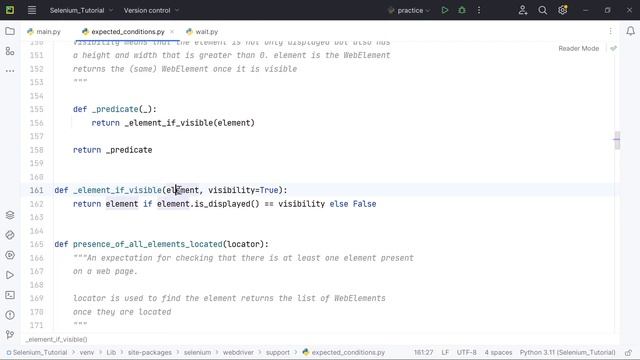Show more tool windows ellipsis

[10, 71]
